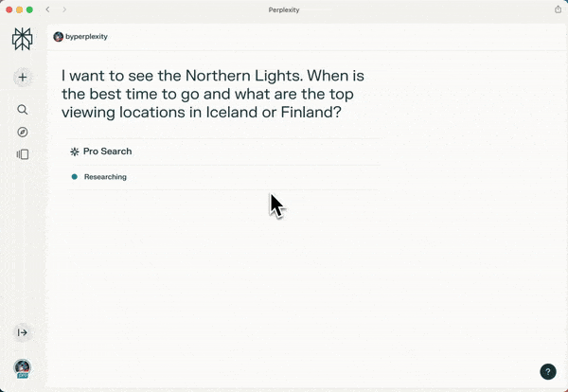The image size is (568, 392).
Task: Click the byperplexity avatar image
Action: (58, 37)
